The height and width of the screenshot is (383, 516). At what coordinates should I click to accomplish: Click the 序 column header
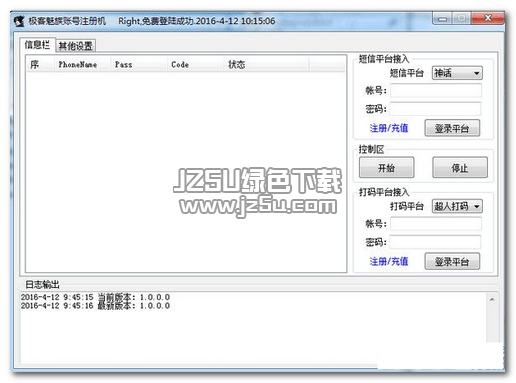coord(40,64)
